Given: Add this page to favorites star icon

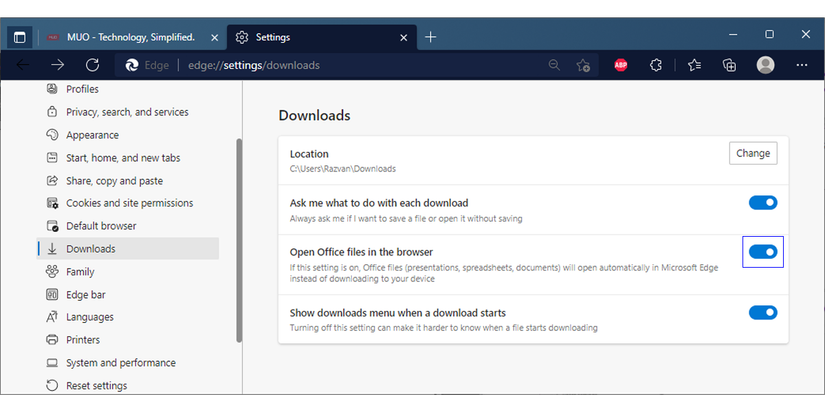Looking at the screenshot, I should click(x=583, y=65).
